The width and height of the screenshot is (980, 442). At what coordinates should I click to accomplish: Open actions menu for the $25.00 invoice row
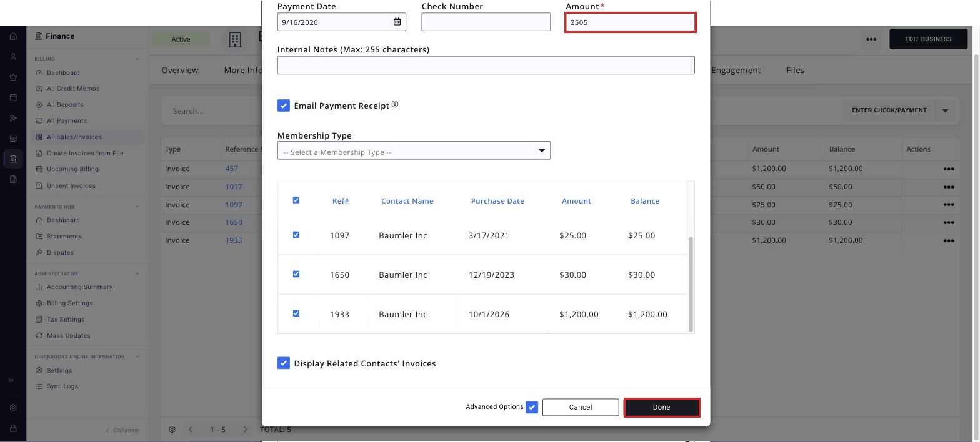tap(948, 205)
